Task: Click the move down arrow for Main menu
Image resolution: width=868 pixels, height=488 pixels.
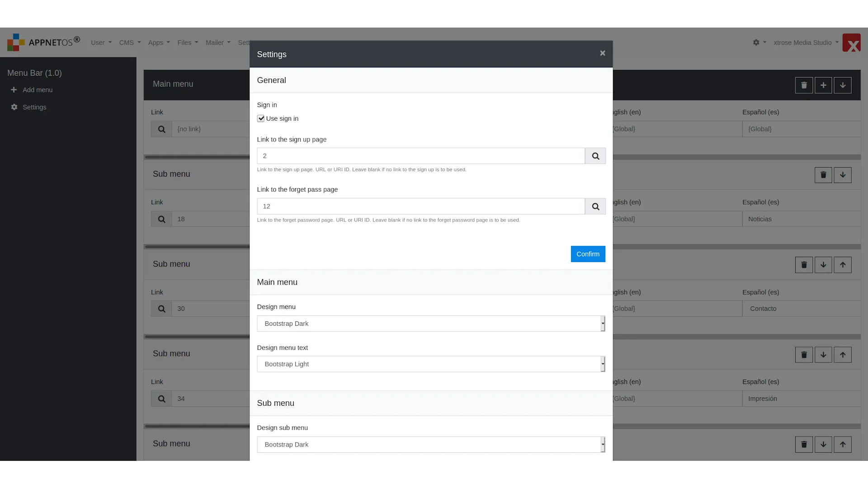Action: (x=842, y=84)
